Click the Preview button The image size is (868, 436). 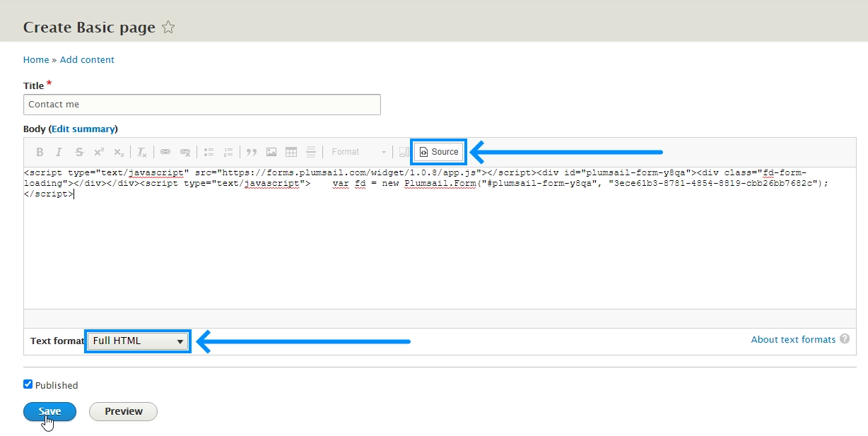click(124, 411)
